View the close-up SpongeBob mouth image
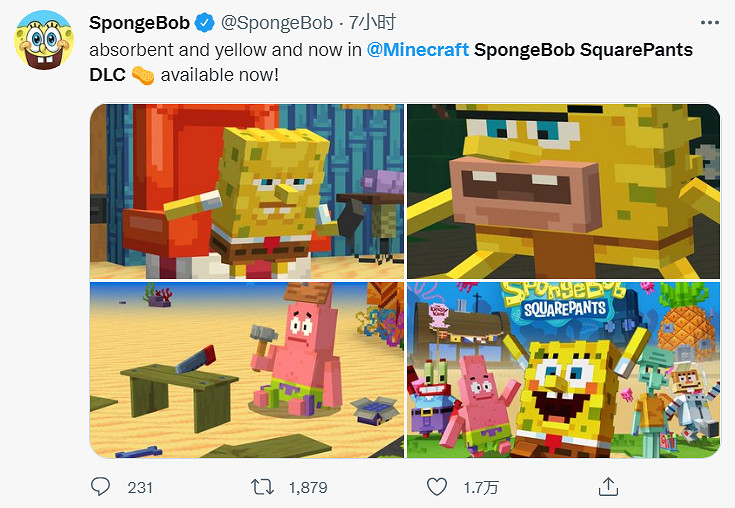Screen dimensions: 735x508 tap(563, 191)
